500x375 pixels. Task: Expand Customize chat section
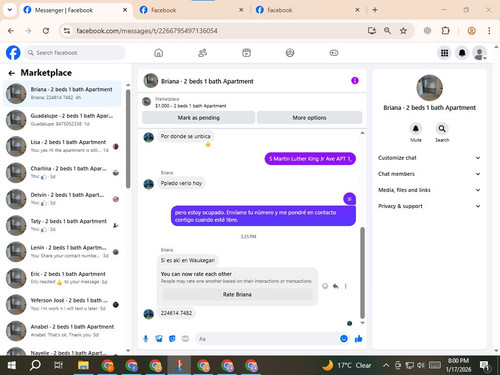point(429,158)
